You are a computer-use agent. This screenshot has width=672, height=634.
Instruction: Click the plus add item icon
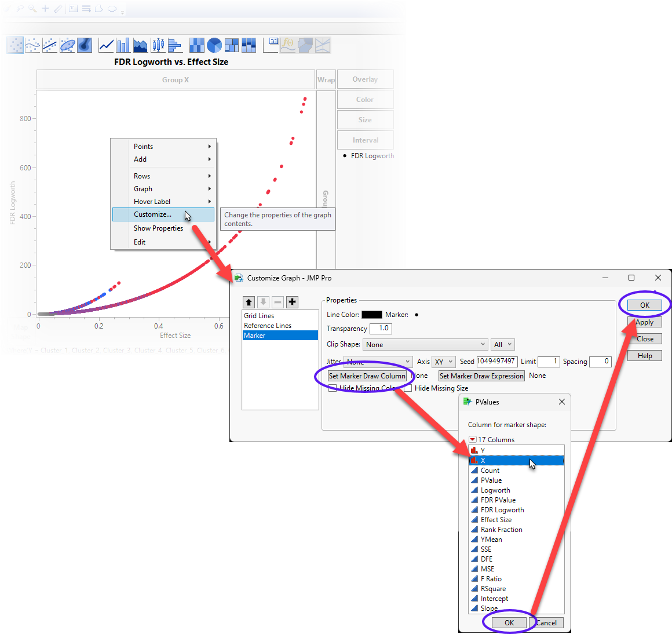point(293,302)
